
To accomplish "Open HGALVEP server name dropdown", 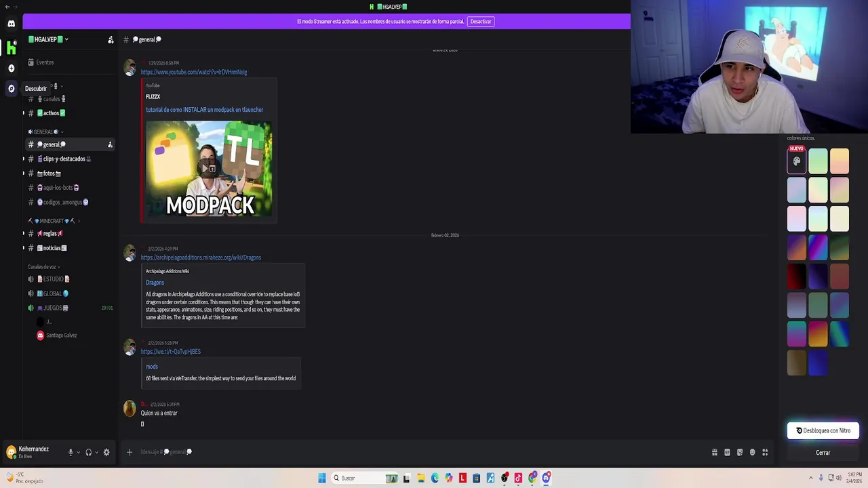I will [49, 39].
